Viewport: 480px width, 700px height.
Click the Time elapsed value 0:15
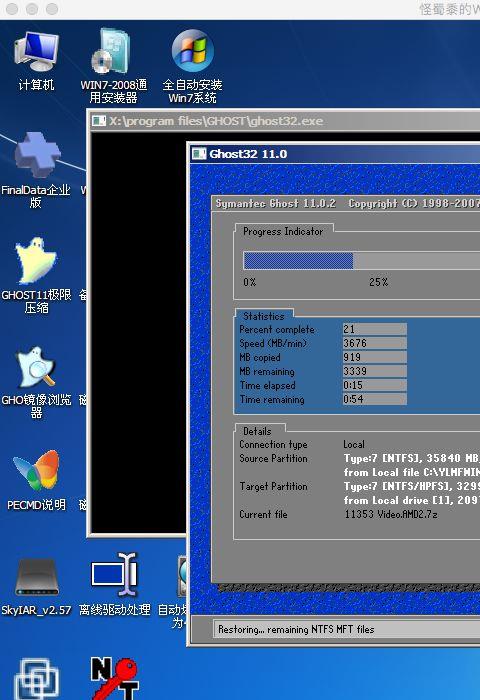click(375, 385)
